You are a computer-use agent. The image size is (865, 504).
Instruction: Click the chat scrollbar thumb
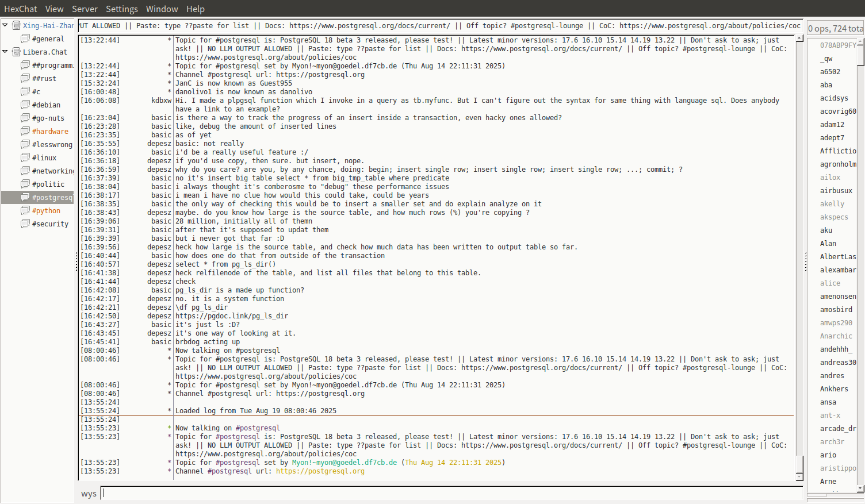click(x=799, y=464)
